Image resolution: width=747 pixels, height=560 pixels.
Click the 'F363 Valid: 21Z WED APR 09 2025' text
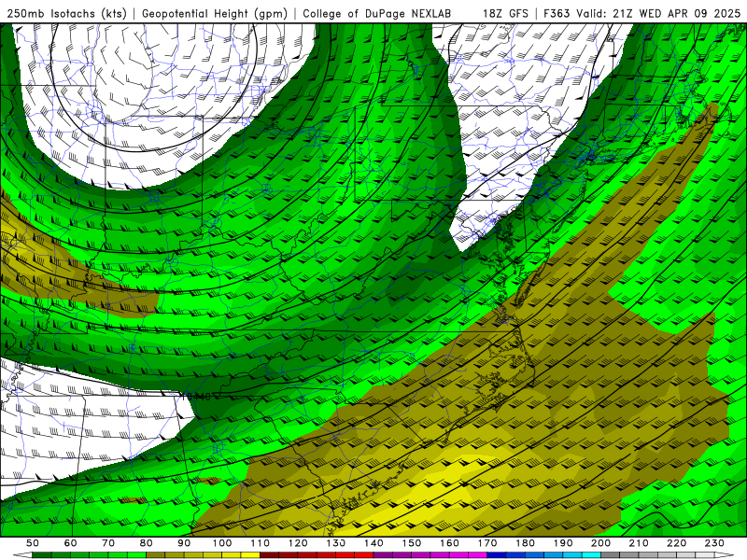642,14
